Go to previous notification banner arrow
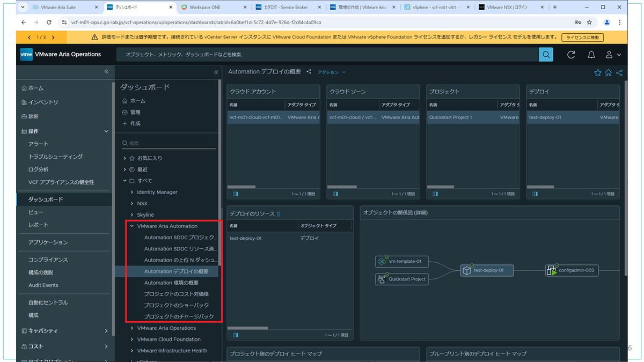The height and width of the screenshot is (362, 644). 30,38
